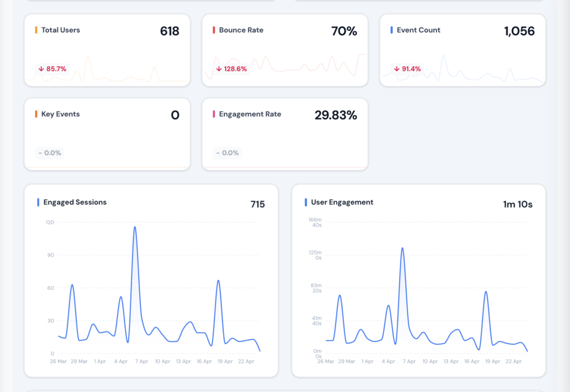The height and width of the screenshot is (392, 570).
Task: Select the User Engagement spike near 7 Apr
Action: coord(402,249)
